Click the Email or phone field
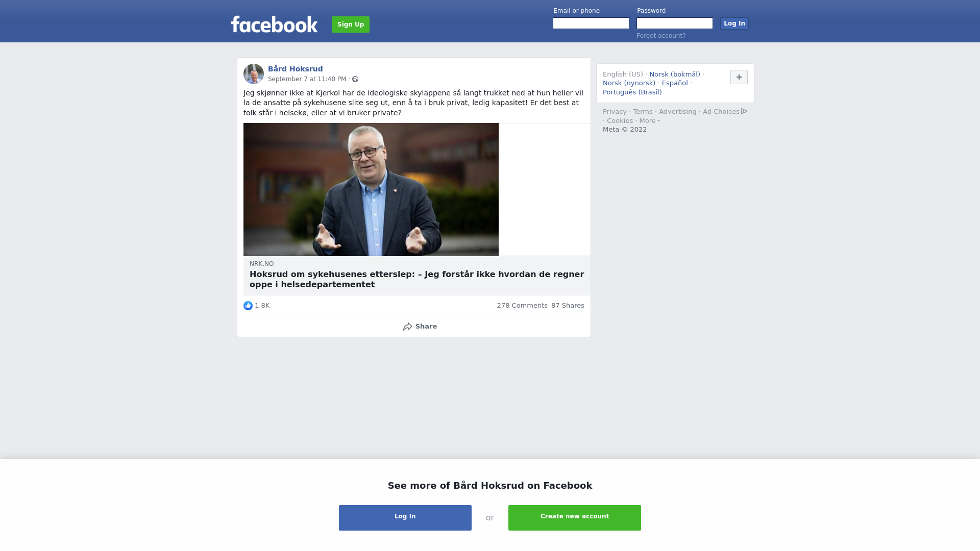 pos(591,23)
